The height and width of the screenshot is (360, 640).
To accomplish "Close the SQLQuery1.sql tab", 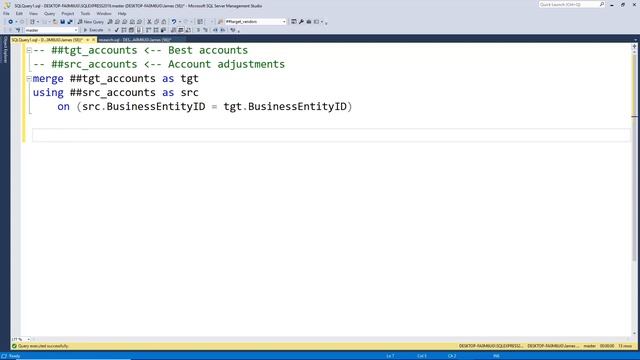I will [x=93, y=40].
